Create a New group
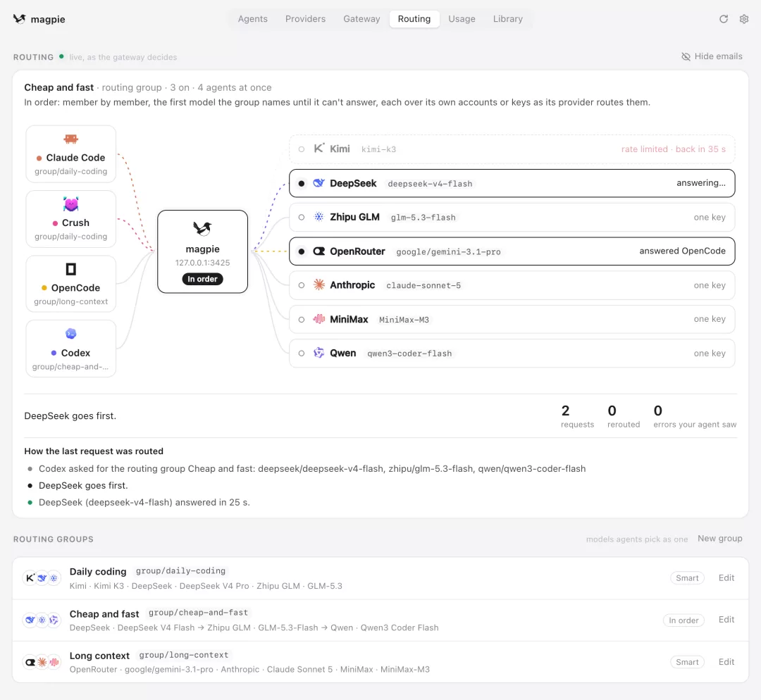 click(x=719, y=539)
